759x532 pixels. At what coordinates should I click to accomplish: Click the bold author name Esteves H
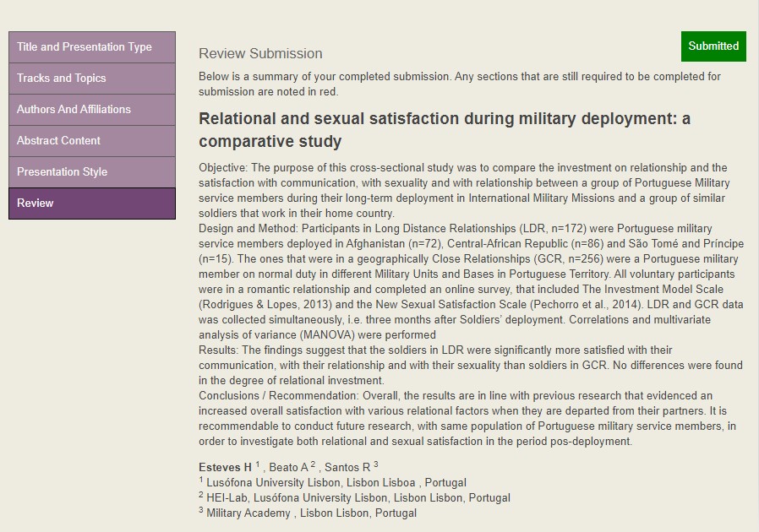pyautogui.click(x=225, y=467)
